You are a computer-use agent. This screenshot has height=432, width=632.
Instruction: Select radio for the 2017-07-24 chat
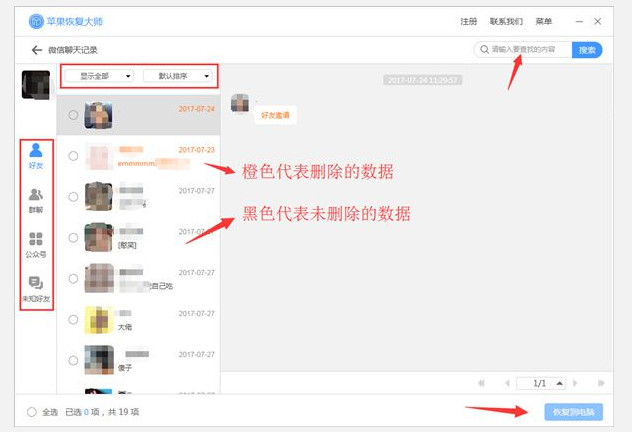(73, 115)
